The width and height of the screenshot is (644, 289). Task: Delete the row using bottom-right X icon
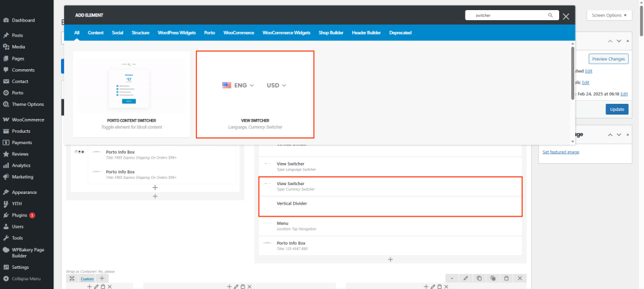pos(520,278)
